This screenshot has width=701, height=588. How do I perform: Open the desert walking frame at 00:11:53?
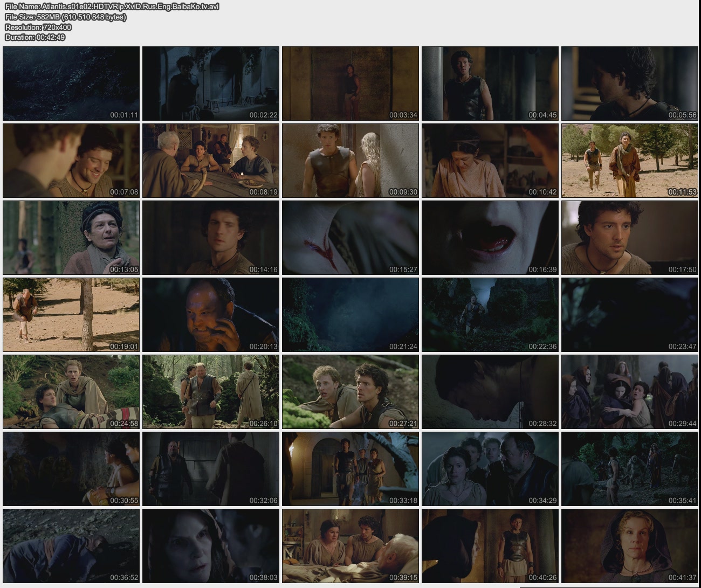point(629,161)
